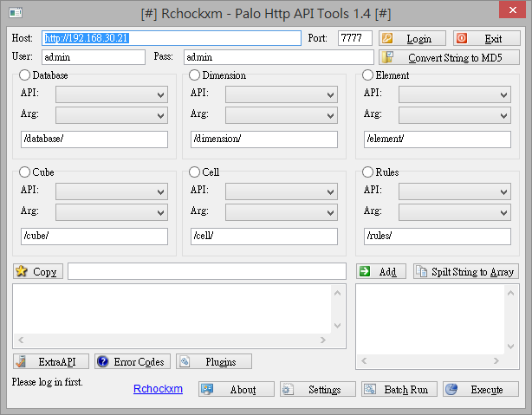532x415 pixels.
Task: Open the Cell API dropdown
Action: pos(282,191)
